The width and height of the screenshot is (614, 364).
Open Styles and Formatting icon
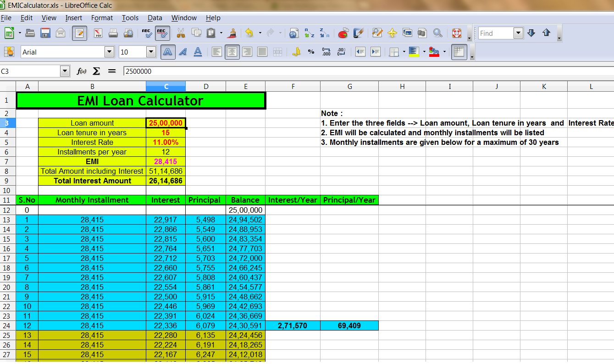(9, 52)
